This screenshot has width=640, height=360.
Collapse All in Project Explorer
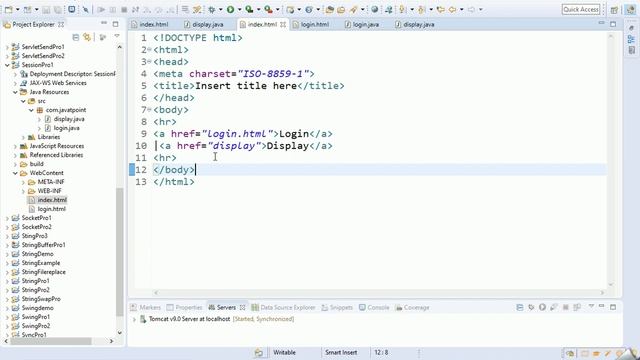point(76,37)
